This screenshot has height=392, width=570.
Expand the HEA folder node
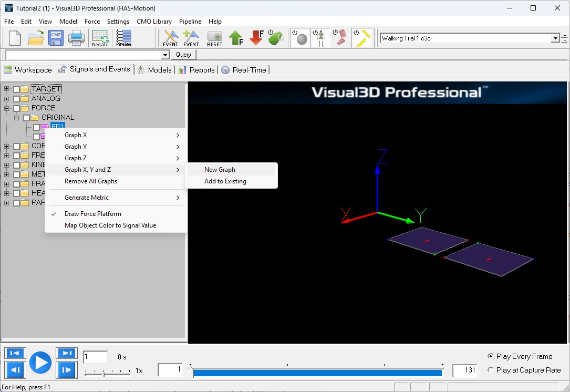(x=6, y=193)
